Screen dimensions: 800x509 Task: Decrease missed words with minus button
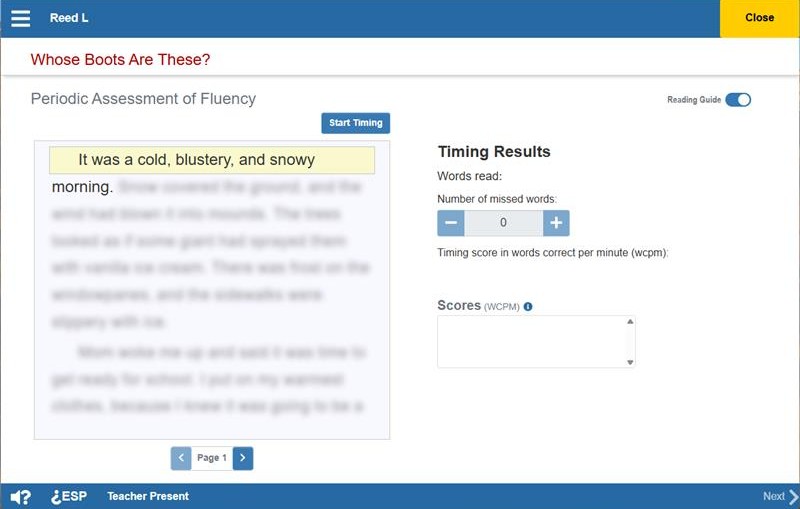[451, 223]
